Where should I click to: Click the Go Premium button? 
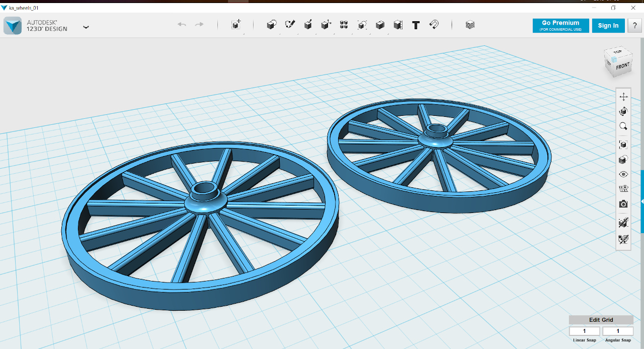pos(560,26)
